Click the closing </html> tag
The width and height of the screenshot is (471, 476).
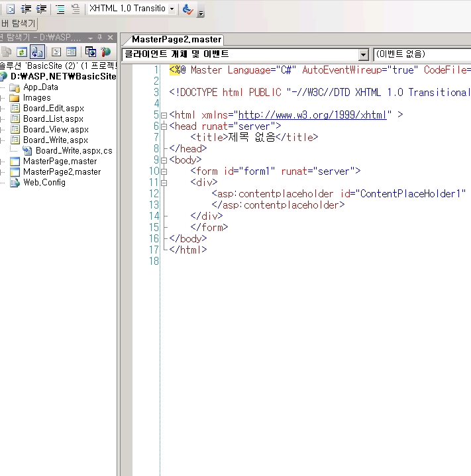click(x=188, y=250)
